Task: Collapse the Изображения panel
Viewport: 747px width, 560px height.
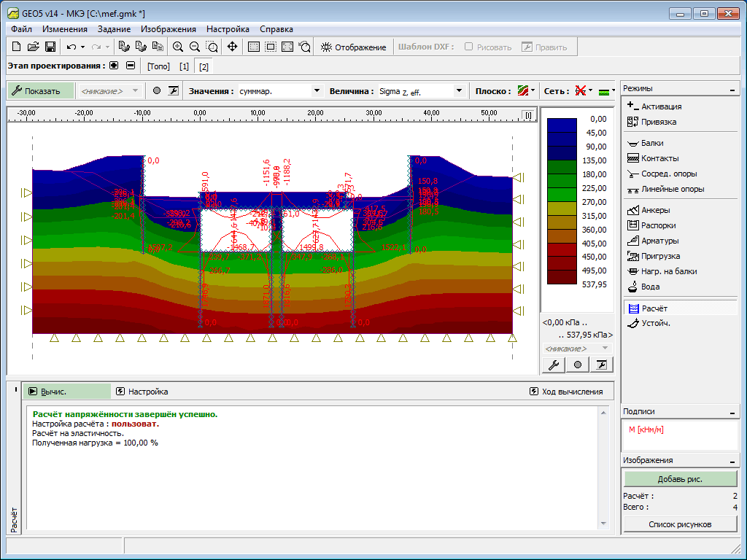Action: tap(732, 461)
